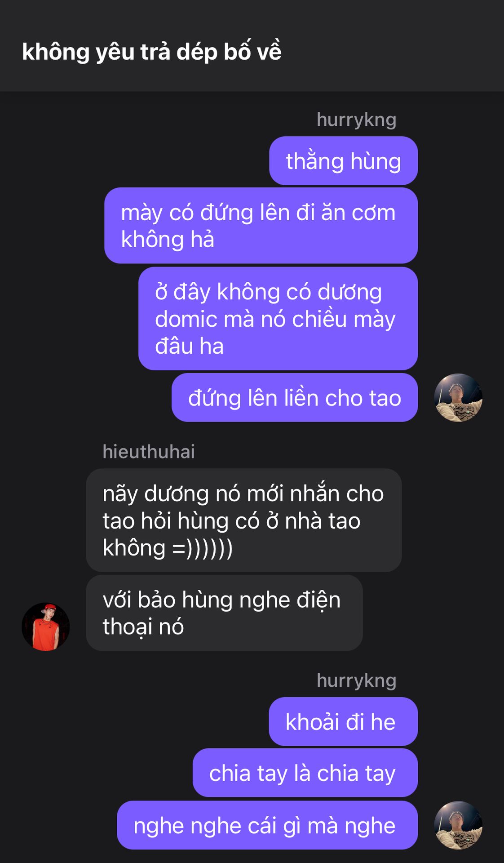Tap hurrykng avatar beside "nghe nghe cái gì"
Image resolution: width=504 pixels, height=863 pixels.
[458, 825]
